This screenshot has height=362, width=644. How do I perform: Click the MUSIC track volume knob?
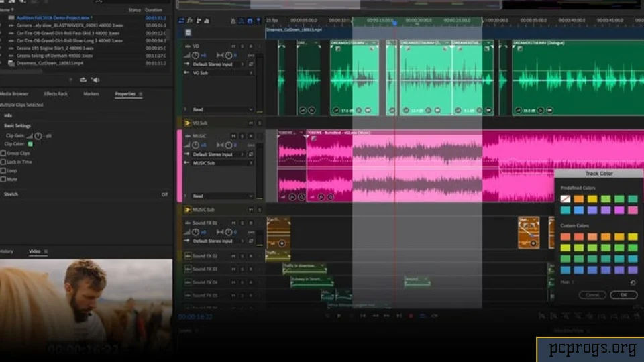click(195, 145)
